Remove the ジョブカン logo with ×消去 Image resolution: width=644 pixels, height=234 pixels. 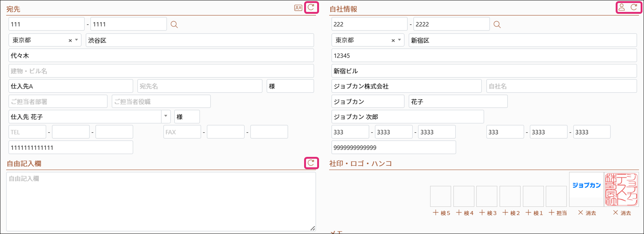pos(587,213)
